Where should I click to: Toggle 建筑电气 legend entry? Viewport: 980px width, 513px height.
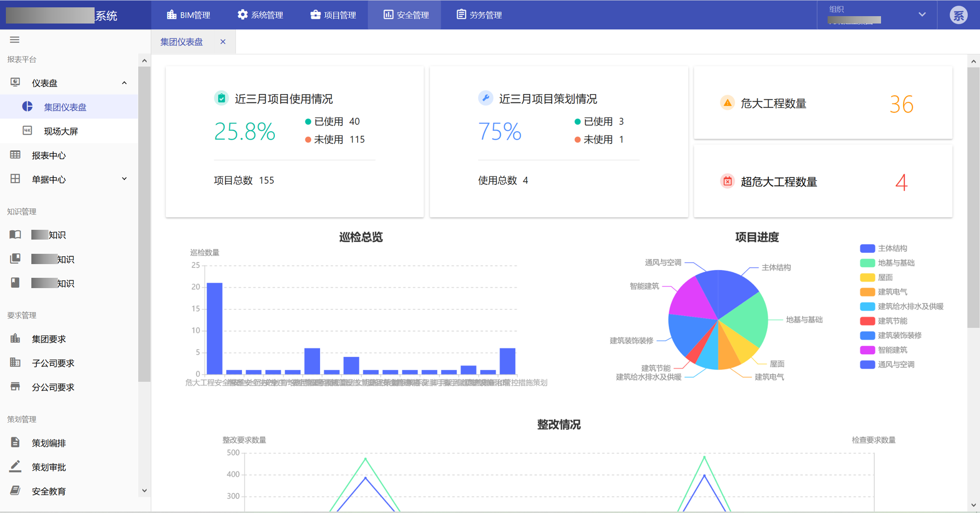[883, 292]
